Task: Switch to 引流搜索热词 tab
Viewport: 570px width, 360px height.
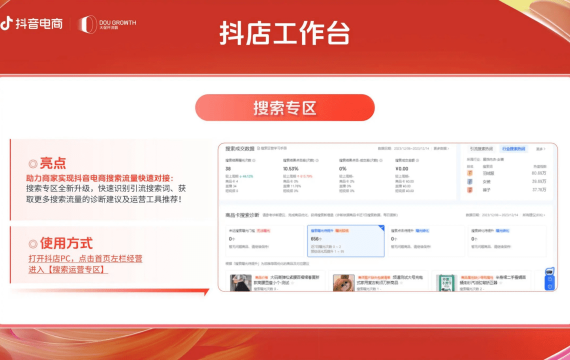Action: [481, 149]
